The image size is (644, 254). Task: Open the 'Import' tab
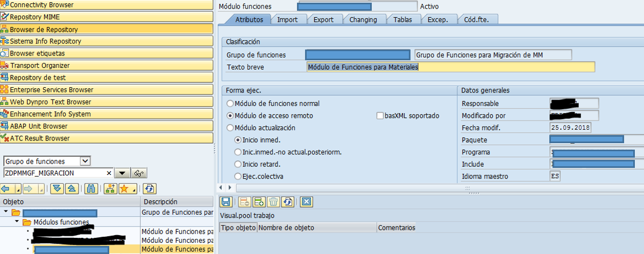(x=287, y=19)
